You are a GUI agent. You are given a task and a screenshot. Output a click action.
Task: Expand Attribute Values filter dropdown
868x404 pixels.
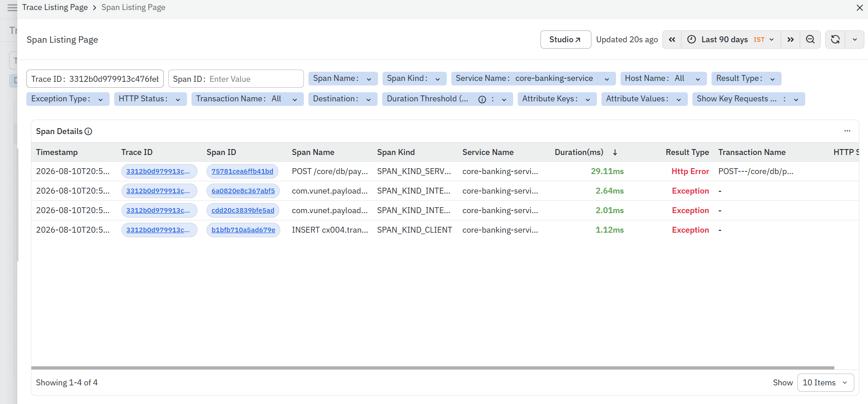click(x=644, y=99)
